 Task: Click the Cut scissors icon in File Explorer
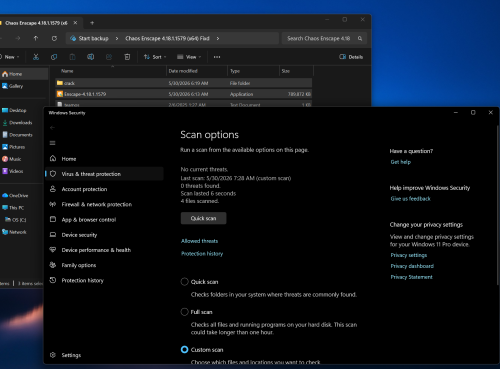(x=36, y=57)
